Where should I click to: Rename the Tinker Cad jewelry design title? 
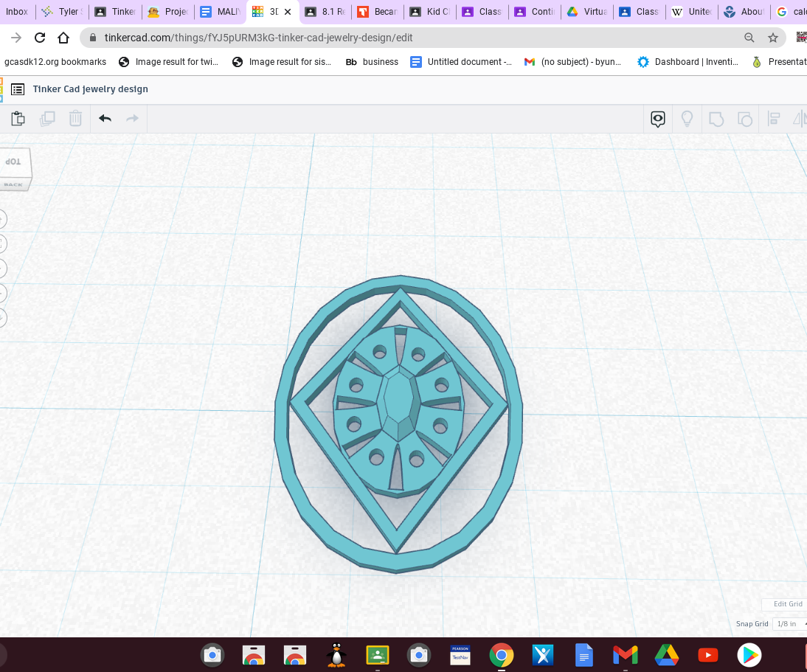click(x=90, y=89)
